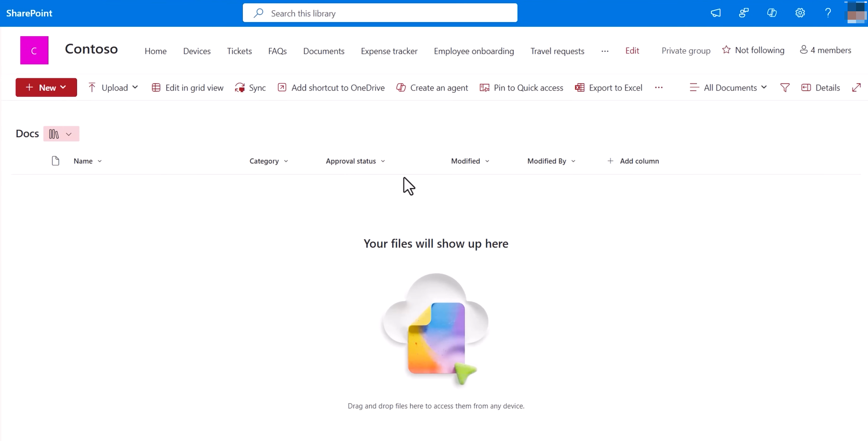The width and height of the screenshot is (868, 441).
Task: Open Employee onboarding navigation item
Action: pyautogui.click(x=474, y=51)
